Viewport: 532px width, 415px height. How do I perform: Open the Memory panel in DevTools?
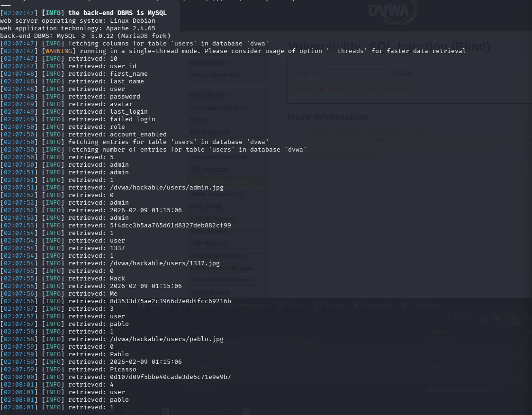[x=297, y=305]
